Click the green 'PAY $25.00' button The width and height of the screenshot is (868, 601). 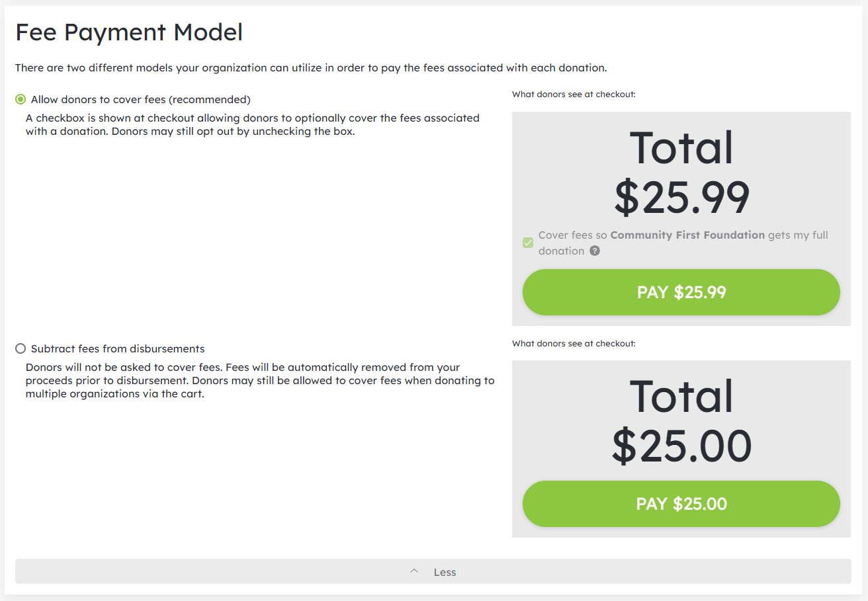click(681, 504)
